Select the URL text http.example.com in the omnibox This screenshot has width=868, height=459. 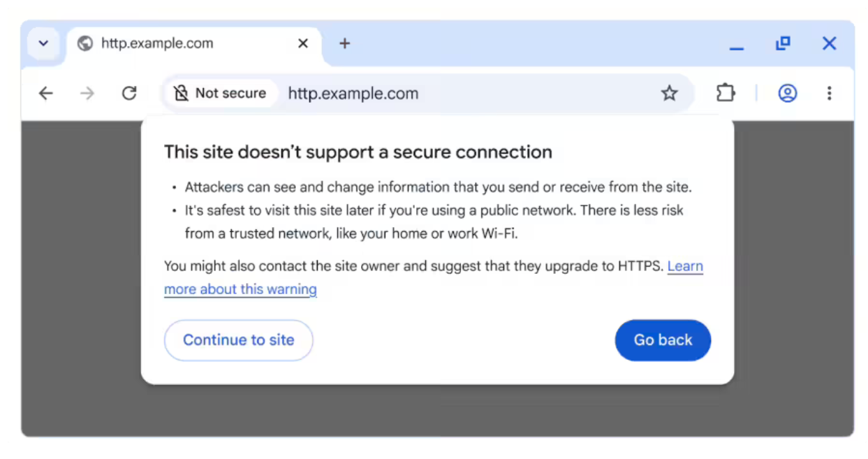353,92
